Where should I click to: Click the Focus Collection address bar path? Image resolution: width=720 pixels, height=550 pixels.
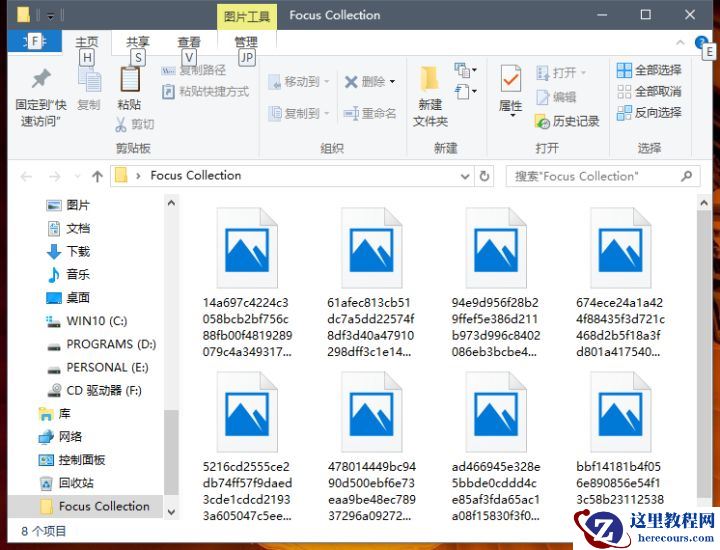click(x=196, y=175)
